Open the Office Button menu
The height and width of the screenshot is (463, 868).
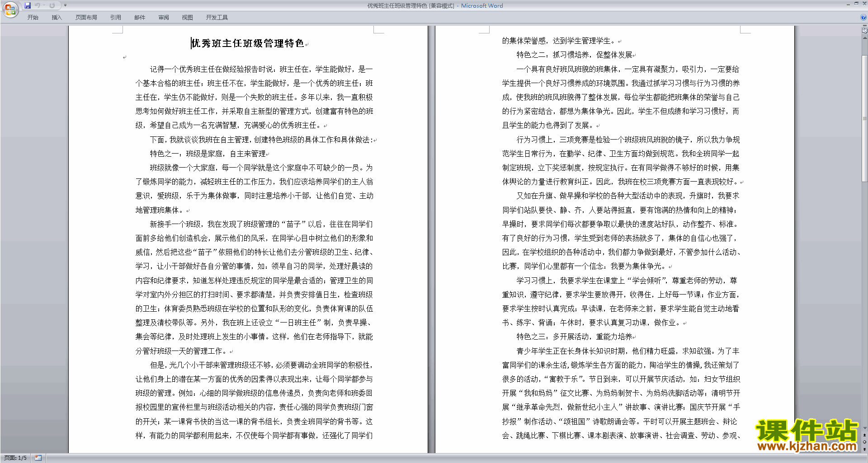point(10,9)
